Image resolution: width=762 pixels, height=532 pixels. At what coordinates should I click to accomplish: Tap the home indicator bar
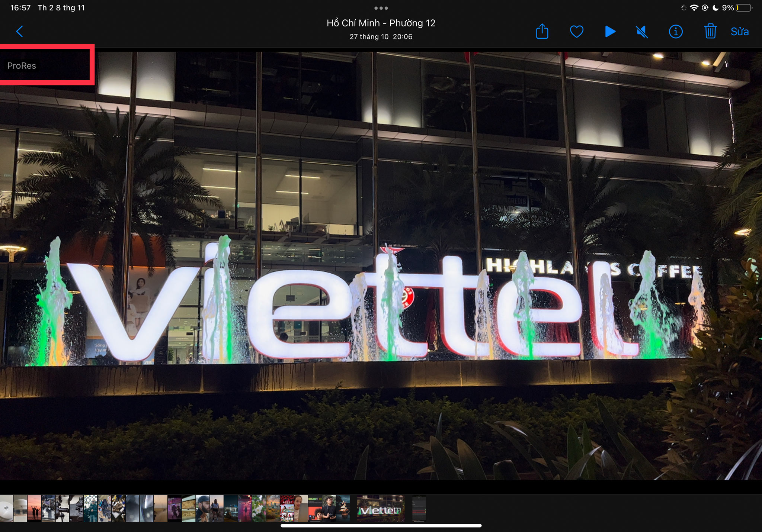point(381,526)
